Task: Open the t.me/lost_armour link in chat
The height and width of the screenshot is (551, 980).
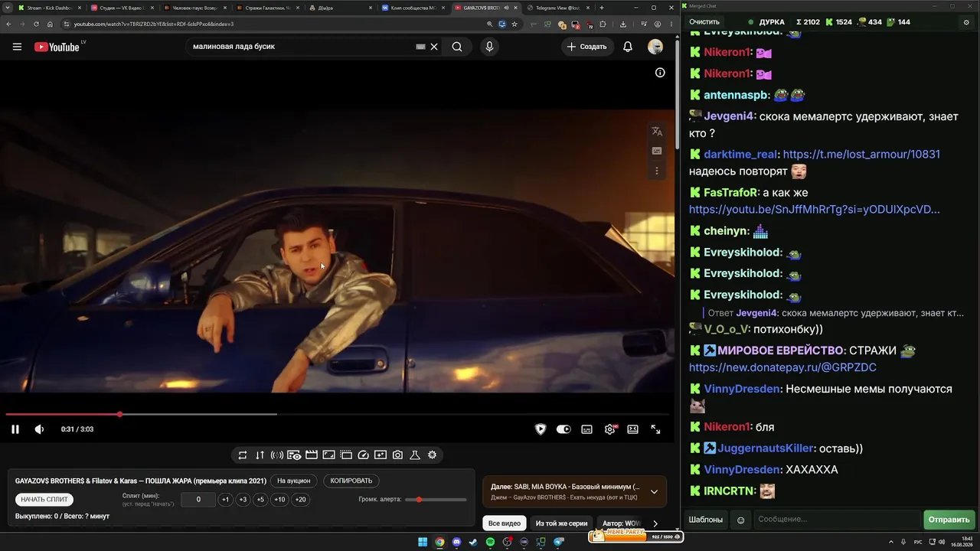Action: pos(861,155)
